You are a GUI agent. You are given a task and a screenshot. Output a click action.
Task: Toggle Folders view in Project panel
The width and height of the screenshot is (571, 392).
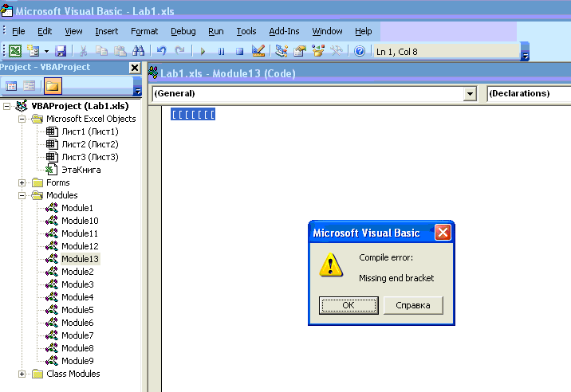click(53, 86)
